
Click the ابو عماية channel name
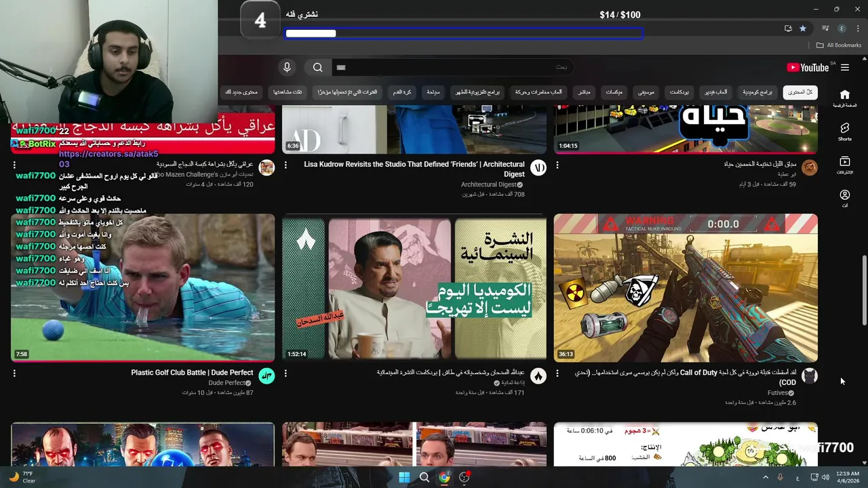tap(787, 174)
